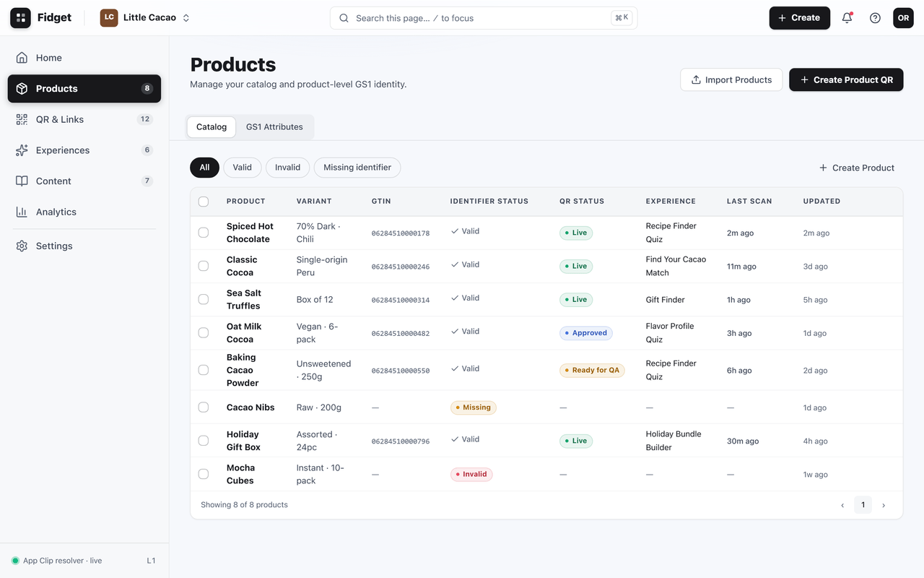This screenshot has height=578, width=924.
Task: Click the Last Scan column header
Action: 749,202
